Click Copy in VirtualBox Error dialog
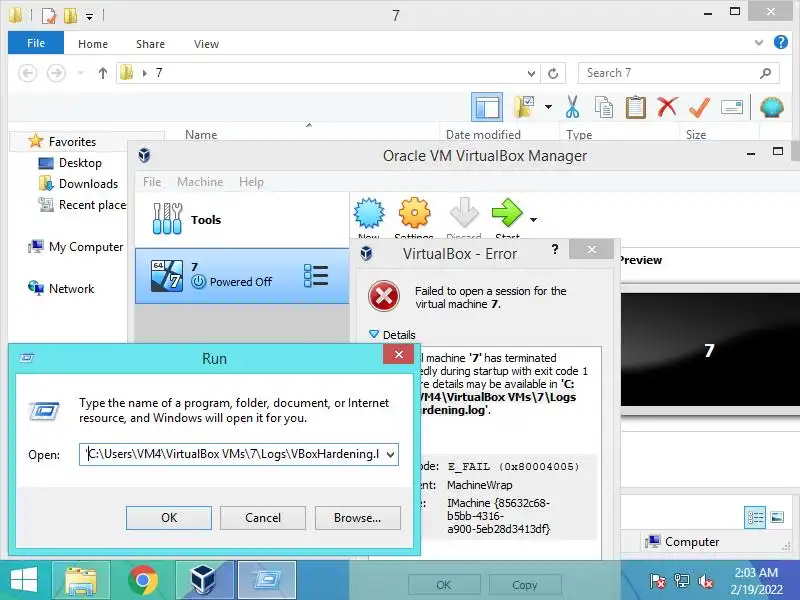The image size is (800, 600). tap(525, 585)
